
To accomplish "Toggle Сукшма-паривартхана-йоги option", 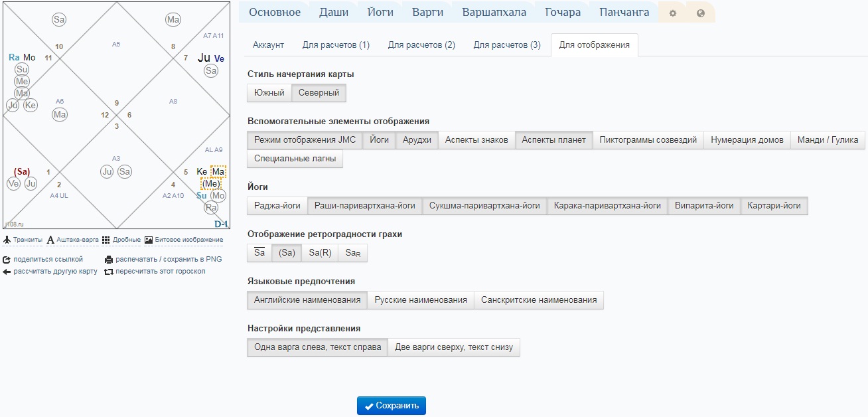I will [484, 206].
